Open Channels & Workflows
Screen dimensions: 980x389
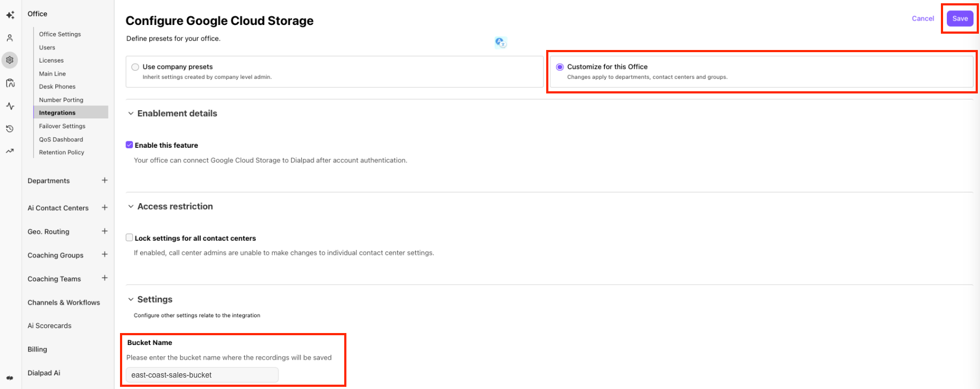64,303
